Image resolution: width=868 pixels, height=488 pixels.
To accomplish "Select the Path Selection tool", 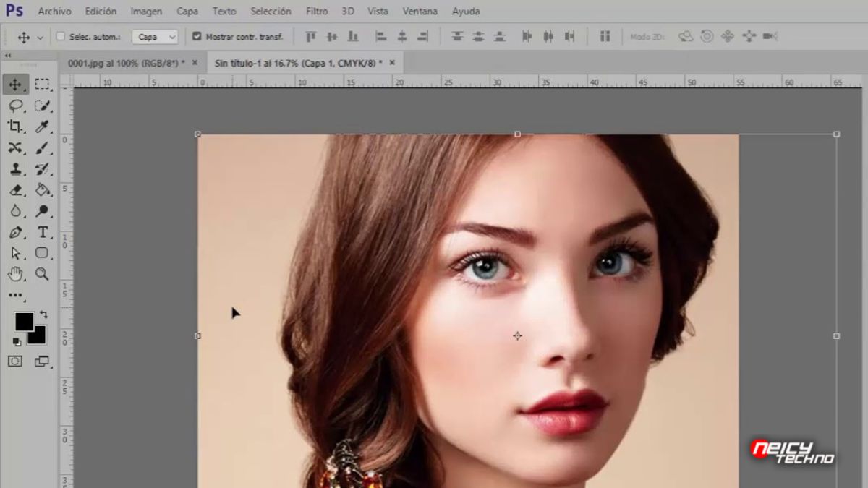I will 15,253.
